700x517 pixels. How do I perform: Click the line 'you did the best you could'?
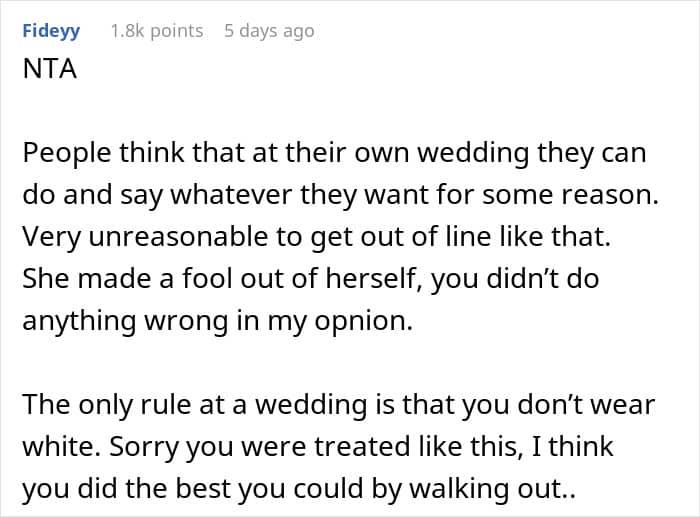click(299, 489)
